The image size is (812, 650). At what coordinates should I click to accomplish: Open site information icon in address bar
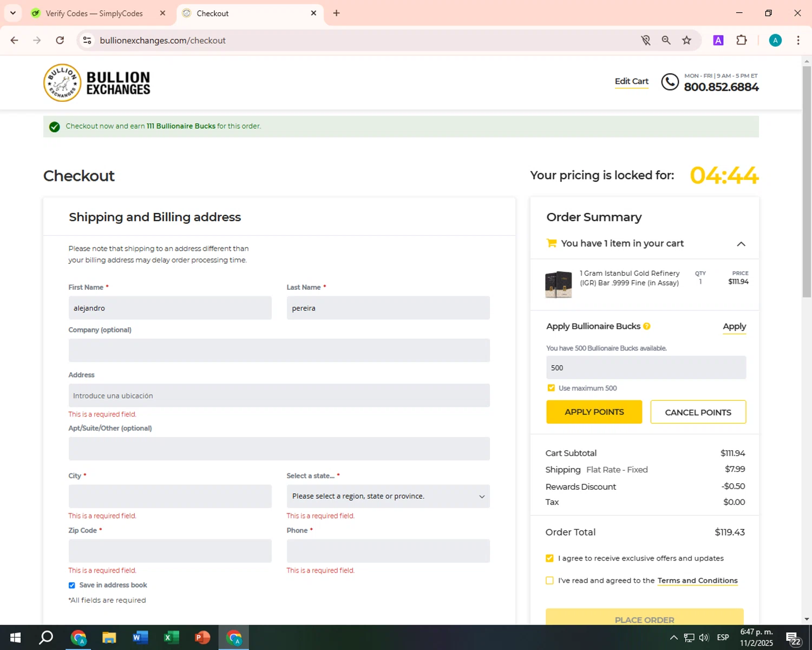(x=87, y=40)
